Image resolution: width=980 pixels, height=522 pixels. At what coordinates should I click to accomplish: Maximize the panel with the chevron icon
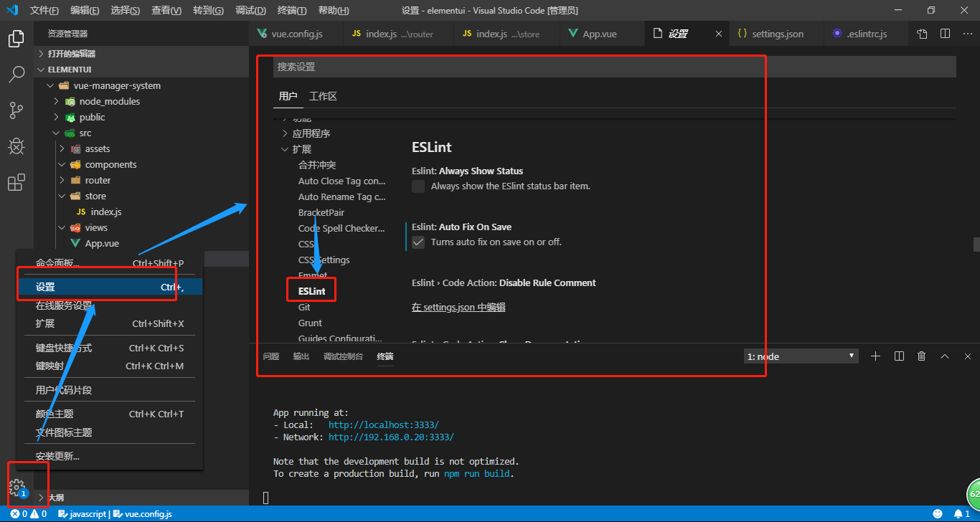[944, 356]
